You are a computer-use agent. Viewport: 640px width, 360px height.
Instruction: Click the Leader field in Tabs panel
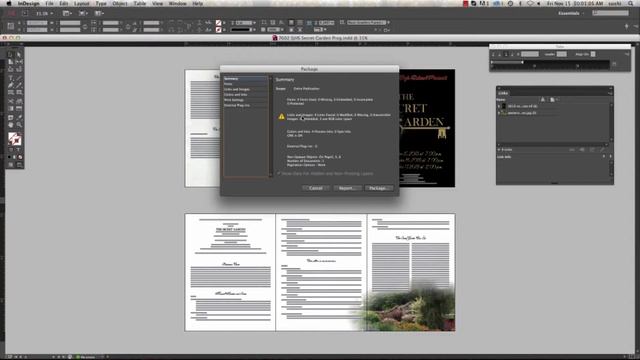[x=562, y=54]
